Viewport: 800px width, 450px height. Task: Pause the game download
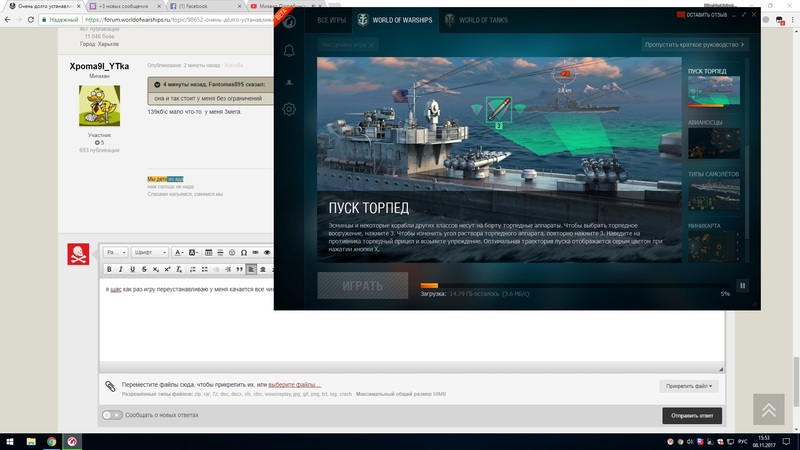pyautogui.click(x=742, y=286)
